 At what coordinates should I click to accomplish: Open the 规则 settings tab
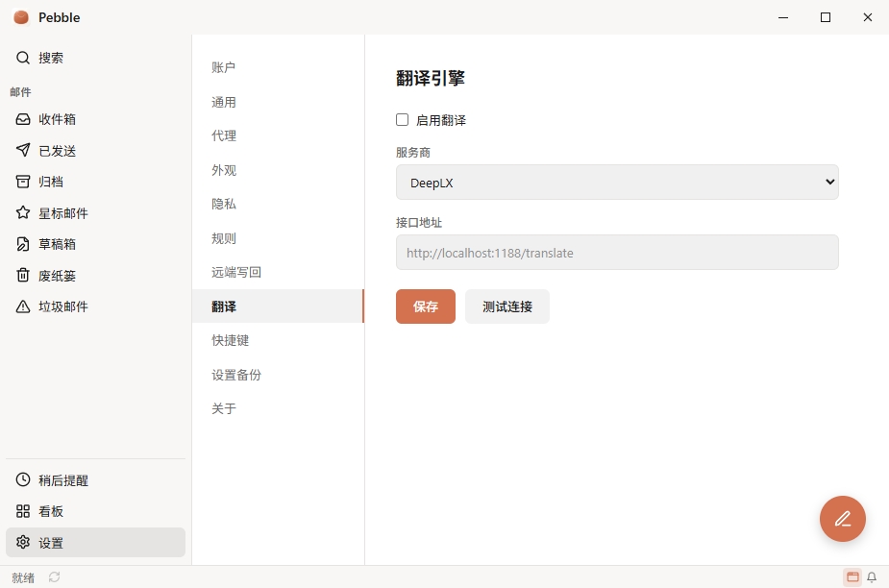tap(278, 238)
